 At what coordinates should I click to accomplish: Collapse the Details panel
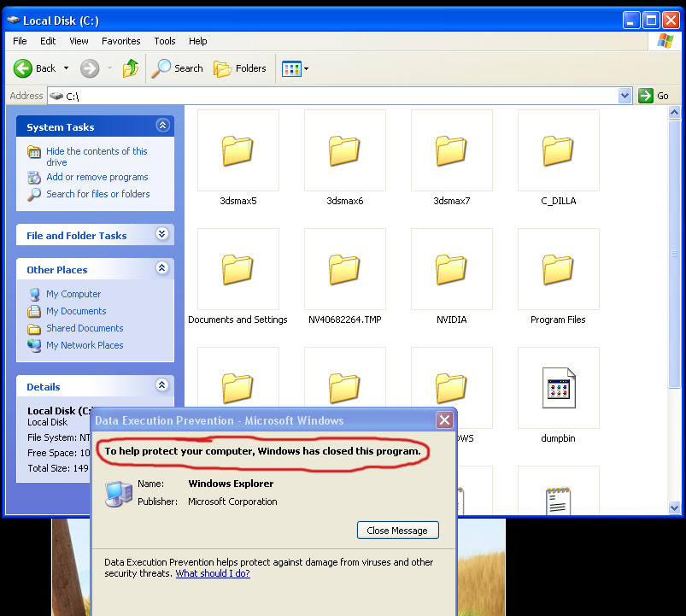coord(161,385)
